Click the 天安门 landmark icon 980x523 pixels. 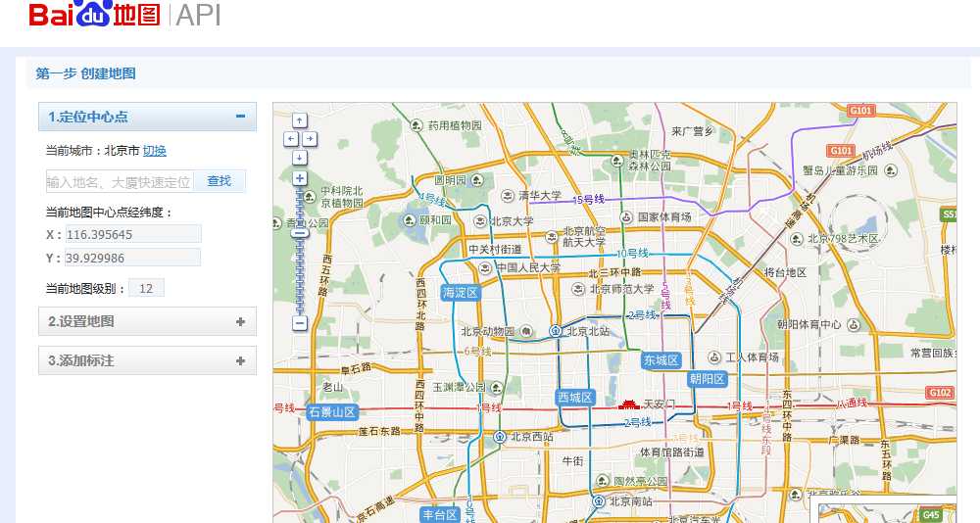629,404
